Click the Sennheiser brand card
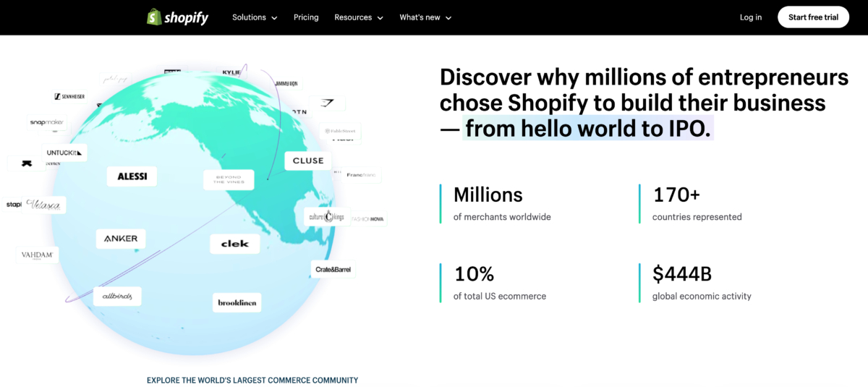 [x=70, y=96]
